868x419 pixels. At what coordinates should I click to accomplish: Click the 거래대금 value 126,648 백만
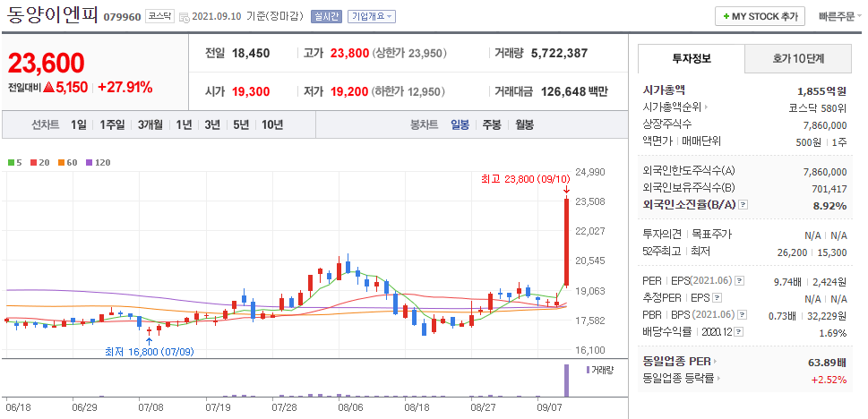(x=574, y=91)
